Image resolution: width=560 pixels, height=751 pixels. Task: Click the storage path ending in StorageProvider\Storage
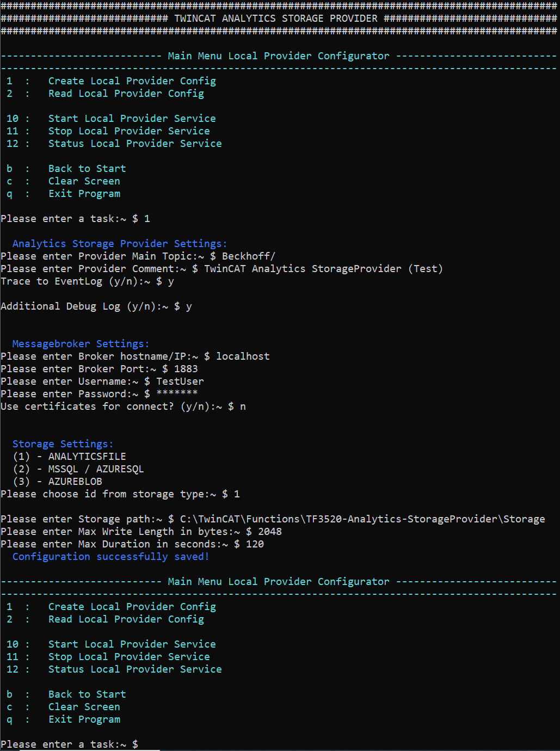tap(362, 519)
